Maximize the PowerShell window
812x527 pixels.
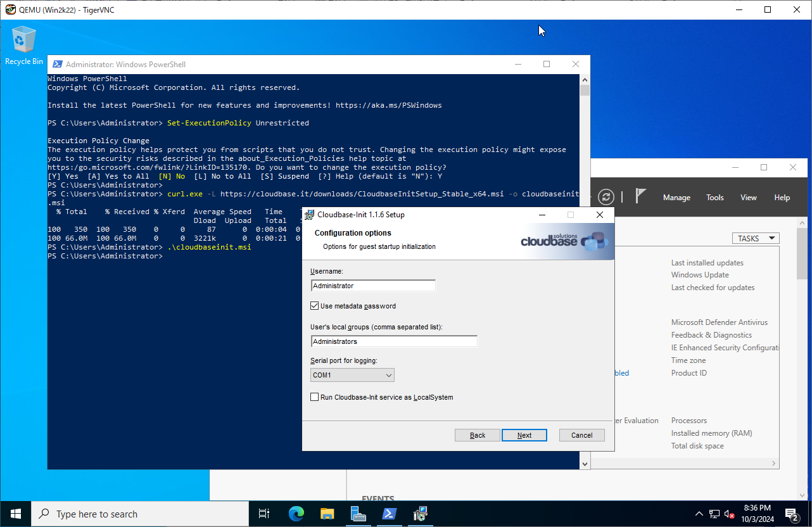point(547,64)
